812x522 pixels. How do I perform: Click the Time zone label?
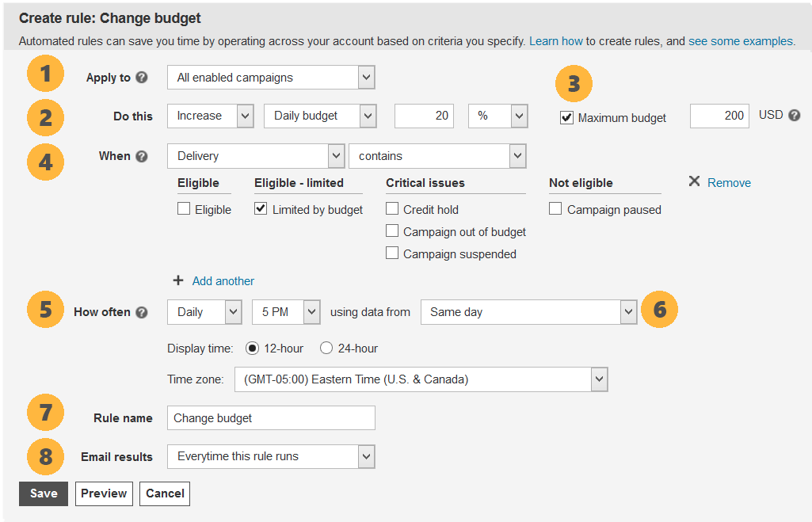click(195, 379)
